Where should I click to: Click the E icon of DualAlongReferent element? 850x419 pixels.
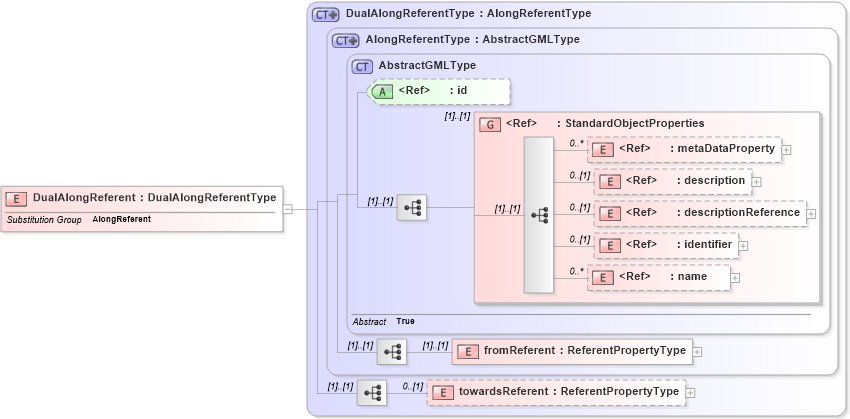(x=16, y=199)
